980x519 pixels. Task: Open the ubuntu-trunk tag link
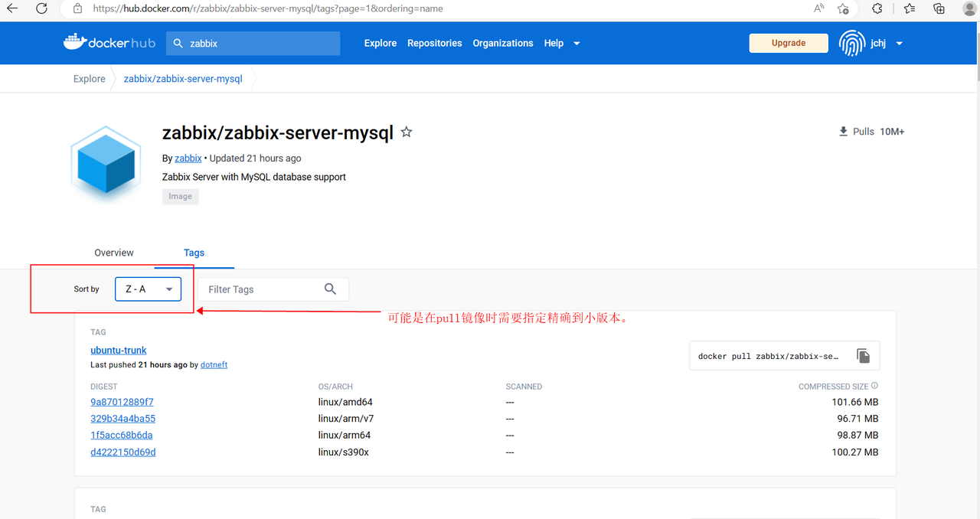pyautogui.click(x=119, y=351)
